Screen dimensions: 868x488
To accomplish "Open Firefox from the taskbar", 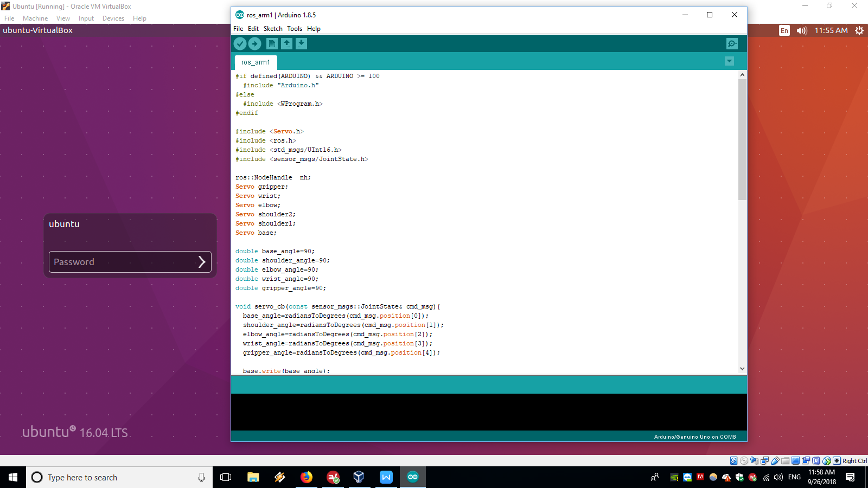I will pos(307,477).
